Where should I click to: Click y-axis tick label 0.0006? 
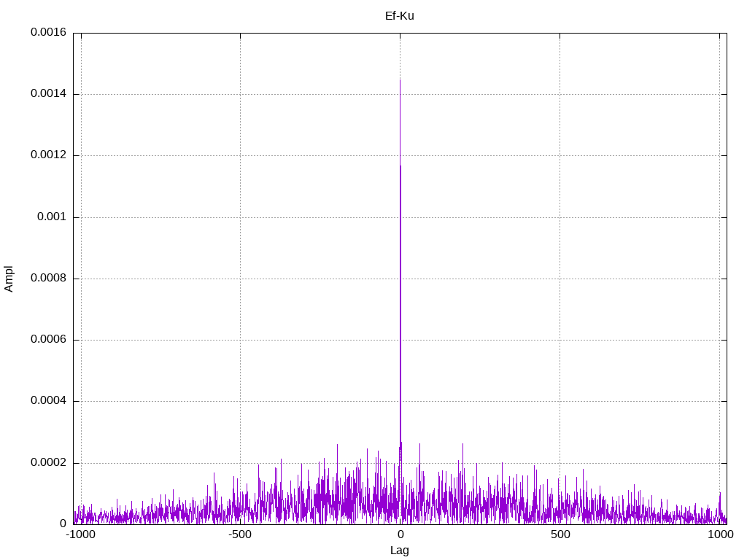coord(48,339)
